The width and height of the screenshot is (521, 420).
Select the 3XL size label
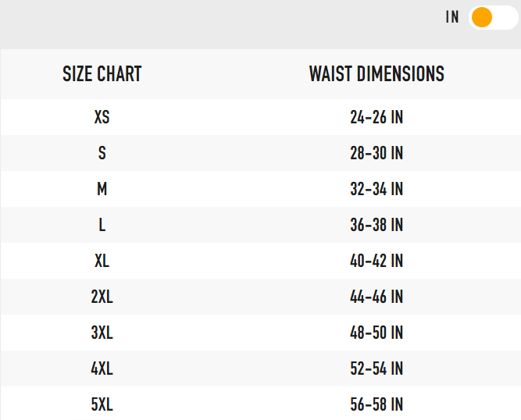click(x=102, y=333)
